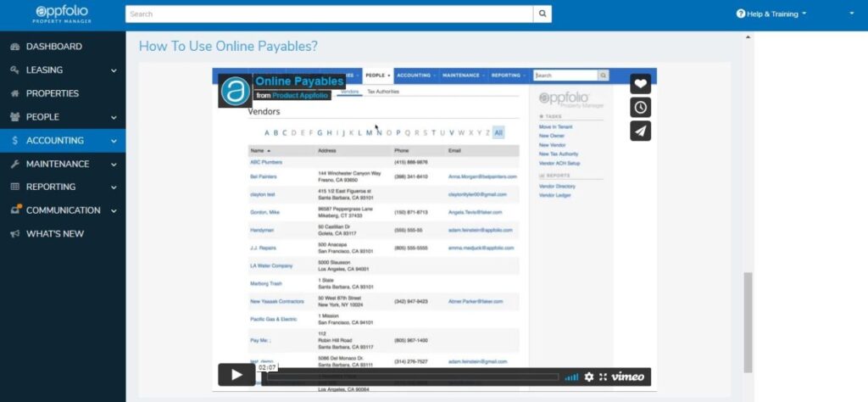The width and height of the screenshot is (868, 402).
Task: Click the Maintenance wrench icon
Action: 15,164
